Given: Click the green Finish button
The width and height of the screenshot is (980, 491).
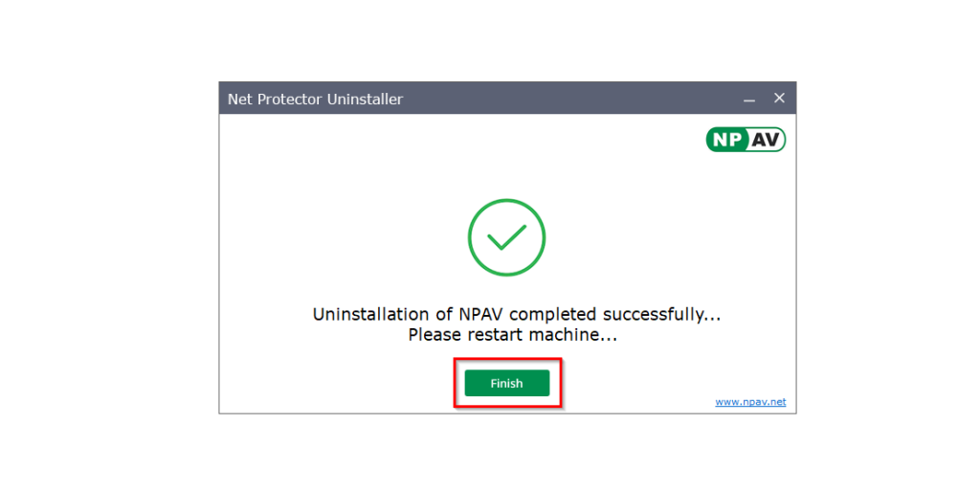Looking at the screenshot, I should click(x=506, y=383).
